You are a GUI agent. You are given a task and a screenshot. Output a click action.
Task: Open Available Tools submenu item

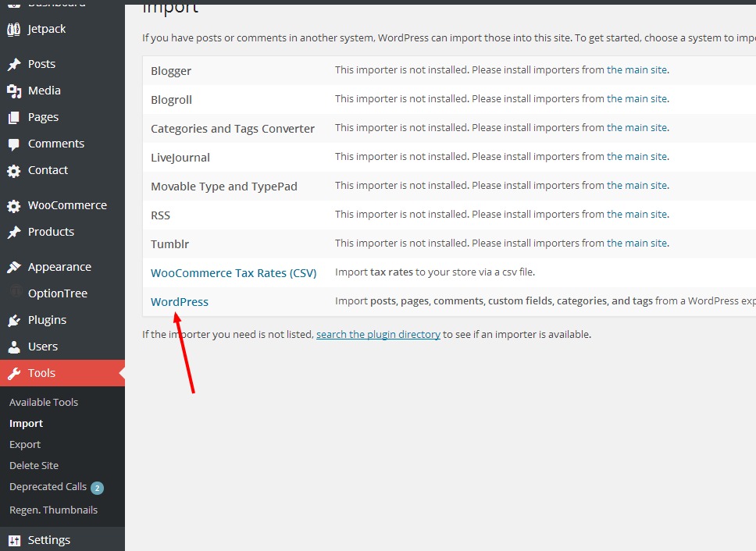click(x=44, y=402)
